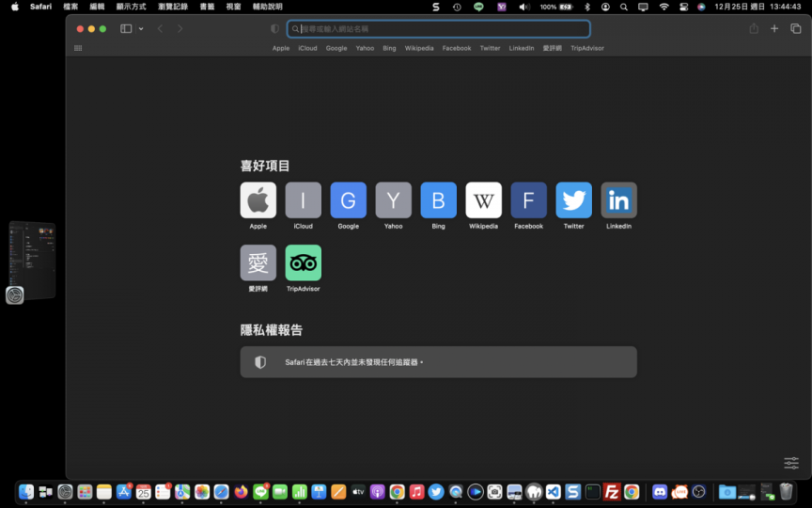Open the privacy report tracker summary box
The height and width of the screenshot is (508, 812).
click(438, 362)
